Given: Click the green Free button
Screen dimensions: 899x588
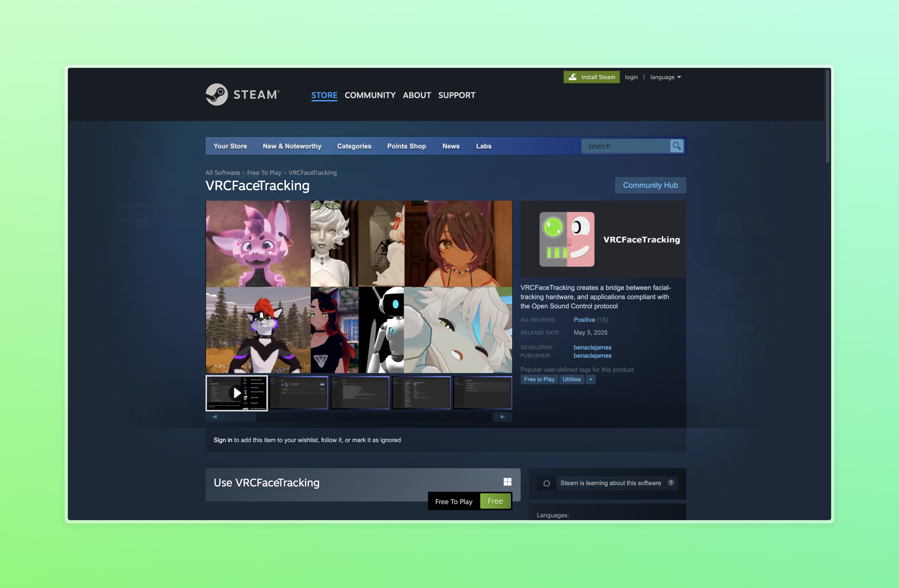Looking at the screenshot, I should pos(495,501).
